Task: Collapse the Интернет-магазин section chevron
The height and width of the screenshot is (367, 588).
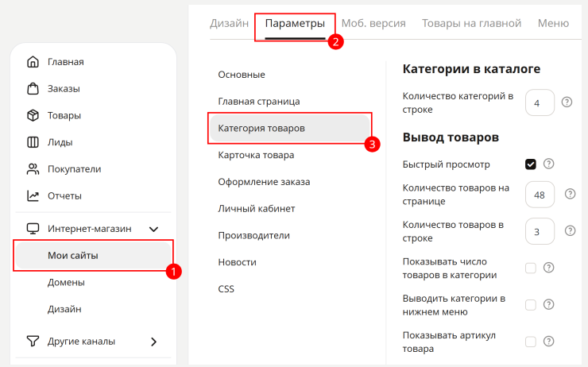Action: [x=153, y=229]
